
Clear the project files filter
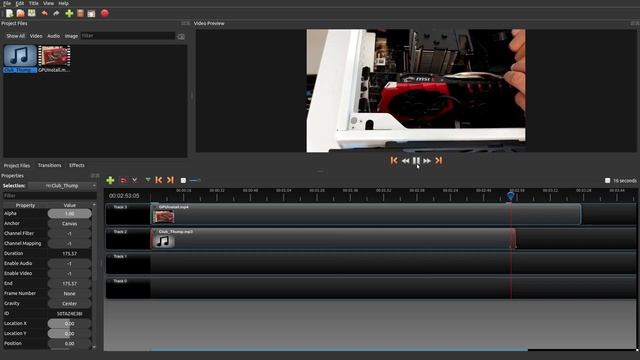tap(181, 36)
